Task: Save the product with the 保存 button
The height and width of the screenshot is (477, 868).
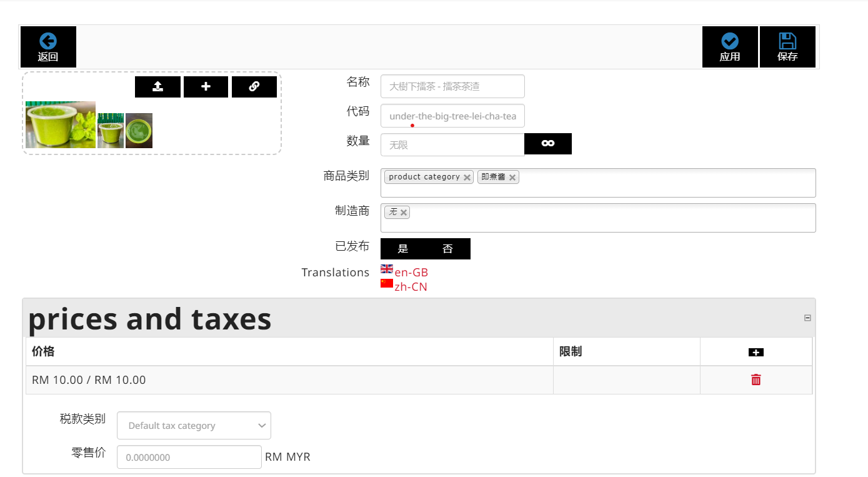Action: (787, 47)
